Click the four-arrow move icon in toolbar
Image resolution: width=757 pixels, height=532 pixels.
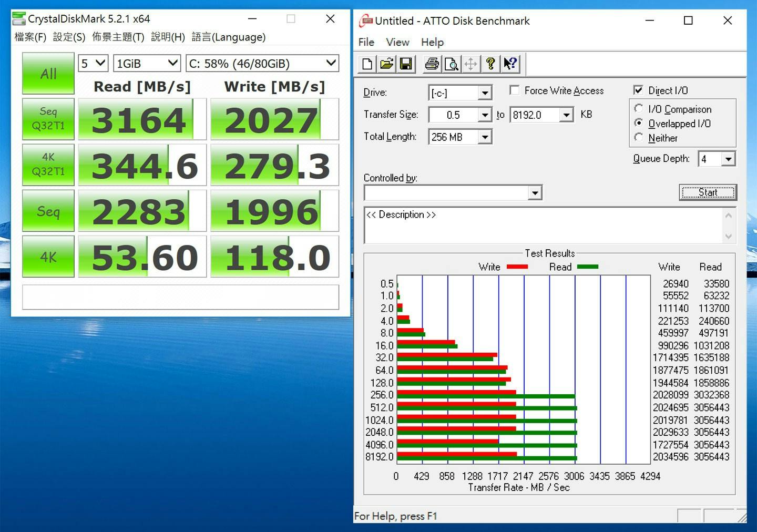tap(471, 64)
